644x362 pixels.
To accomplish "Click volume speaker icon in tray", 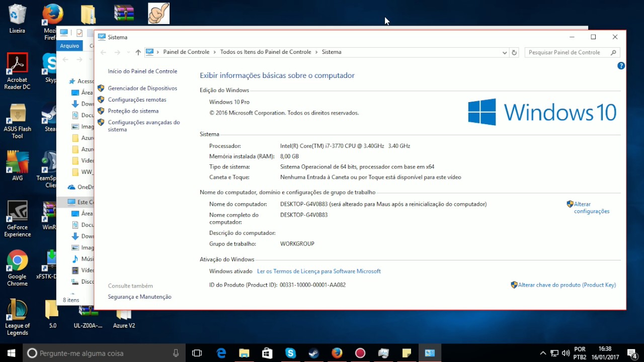I will click(566, 353).
